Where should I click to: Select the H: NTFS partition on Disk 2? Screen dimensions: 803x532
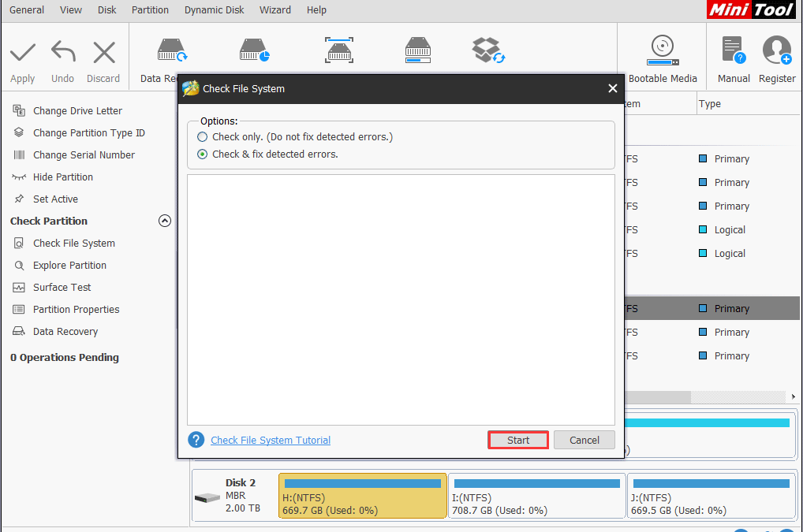[362, 496]
